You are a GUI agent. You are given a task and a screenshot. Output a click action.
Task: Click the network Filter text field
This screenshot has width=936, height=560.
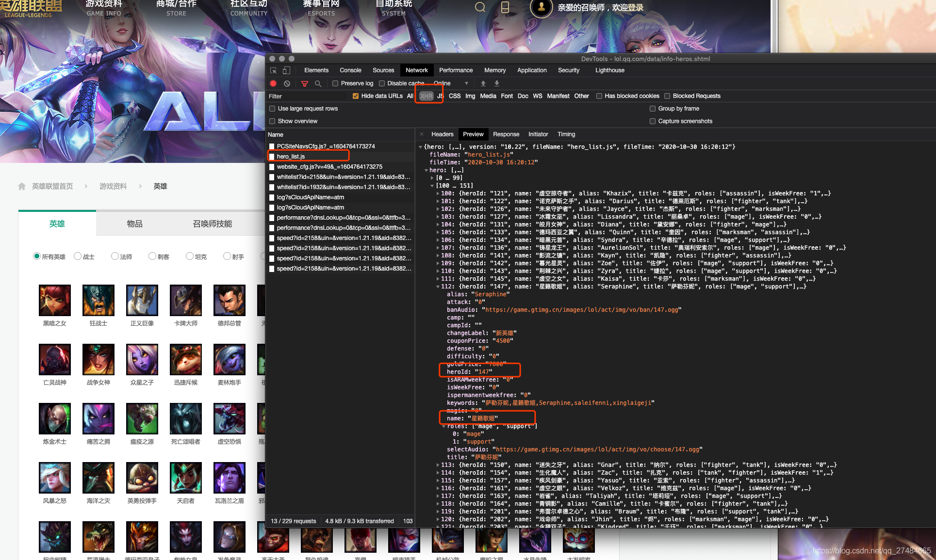pyautogui.click(x=308, y=96)
